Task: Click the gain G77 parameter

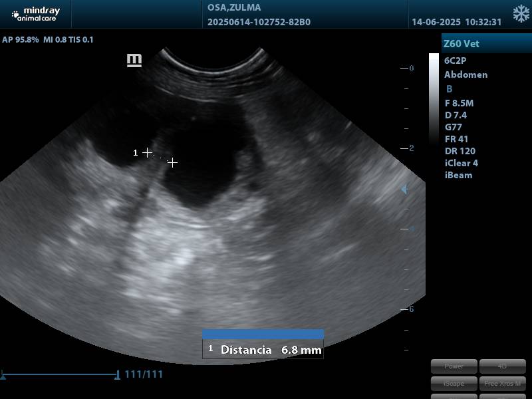Action: (x=453, y=127)
